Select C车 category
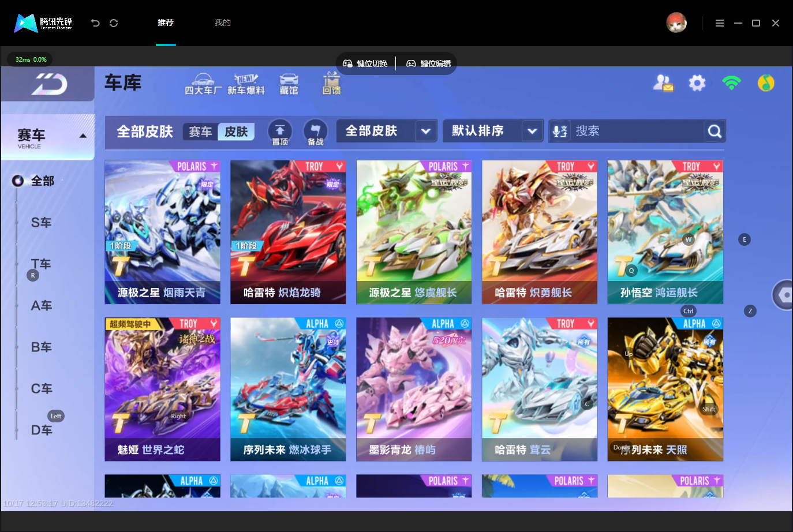This screenshot has width=793, height=532. click(x=41, y=389)
